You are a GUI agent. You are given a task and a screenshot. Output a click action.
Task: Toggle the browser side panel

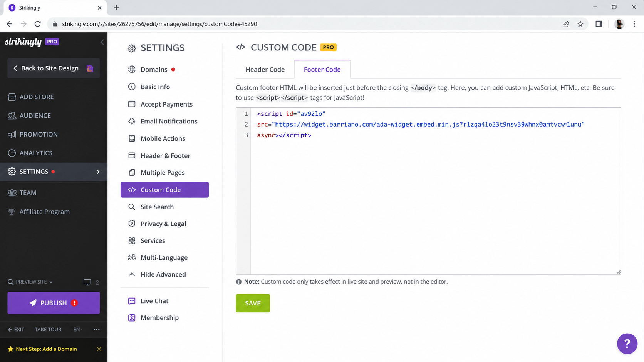599,24
